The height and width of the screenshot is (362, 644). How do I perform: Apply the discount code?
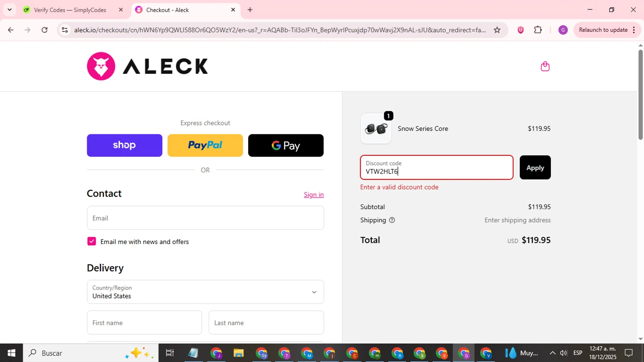pyautogui.click(x=535, y=167)
